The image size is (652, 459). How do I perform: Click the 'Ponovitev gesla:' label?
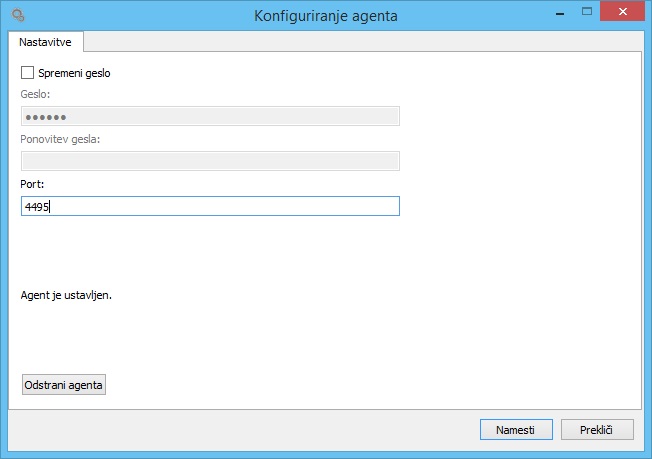tap(60, 139)
